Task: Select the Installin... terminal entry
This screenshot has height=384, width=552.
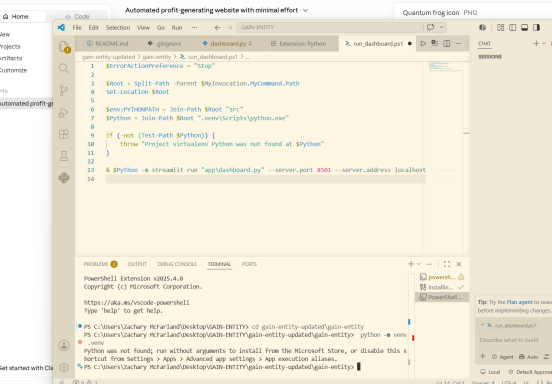Action: [442, 287]
